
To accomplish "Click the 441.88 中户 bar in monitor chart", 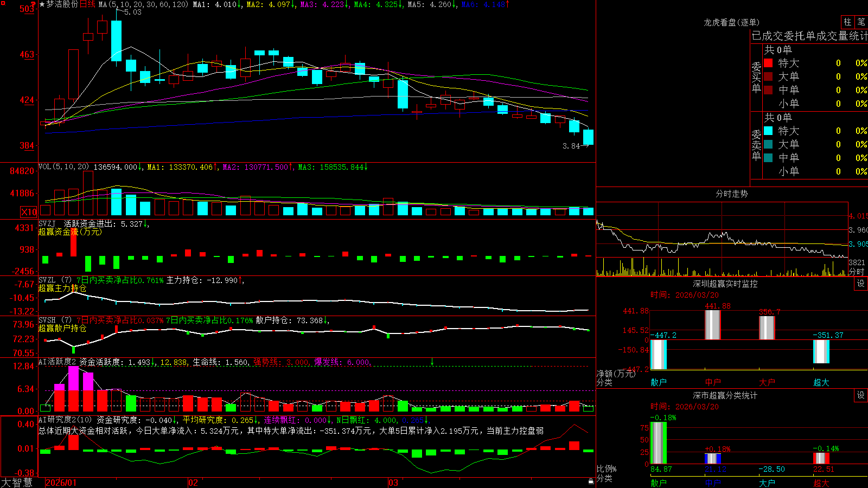I will (x=713, y=325).
